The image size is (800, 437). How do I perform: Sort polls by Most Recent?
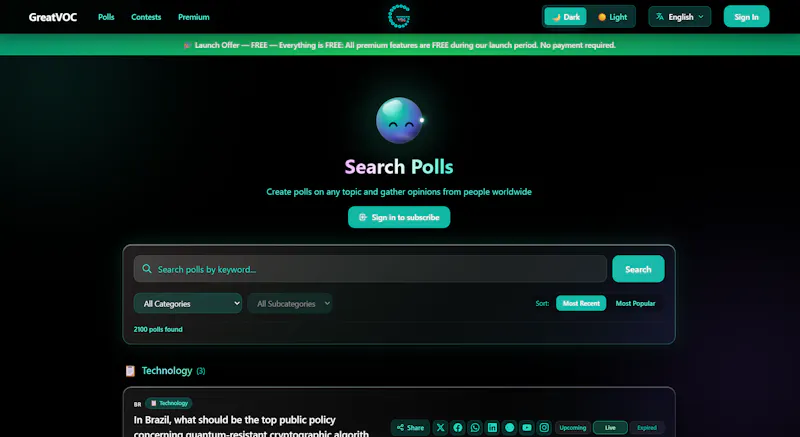[581, 303]
